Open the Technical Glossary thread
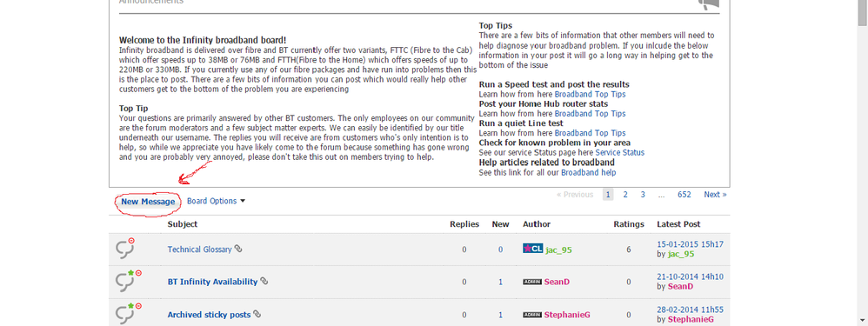Screen dimensions: 868x326 coord(199,249)
